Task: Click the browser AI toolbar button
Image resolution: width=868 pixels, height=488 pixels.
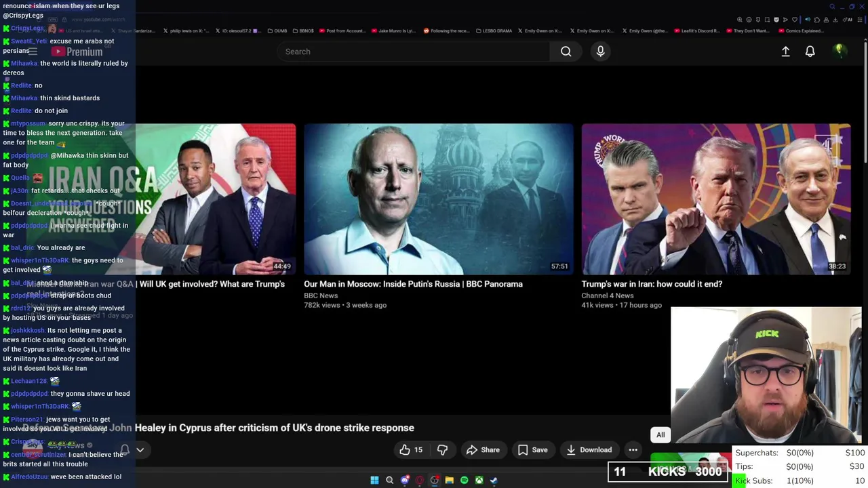Action: (x=849, y=20)
